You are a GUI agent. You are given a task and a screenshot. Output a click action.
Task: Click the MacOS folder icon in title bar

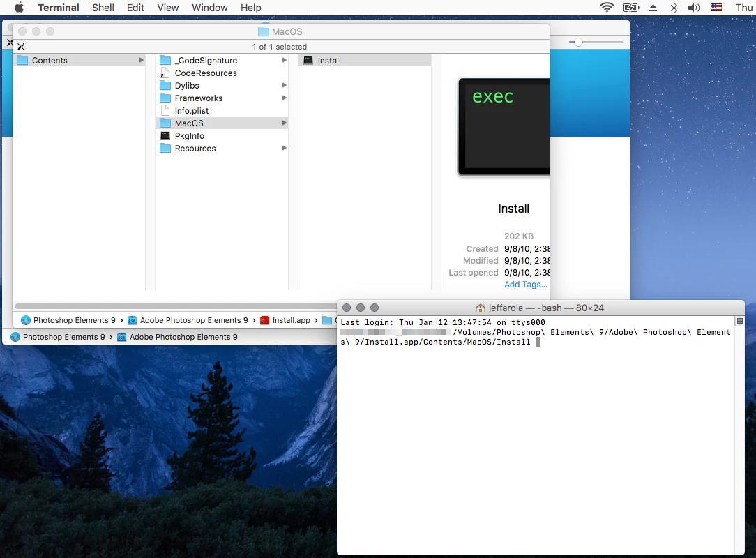263,31
